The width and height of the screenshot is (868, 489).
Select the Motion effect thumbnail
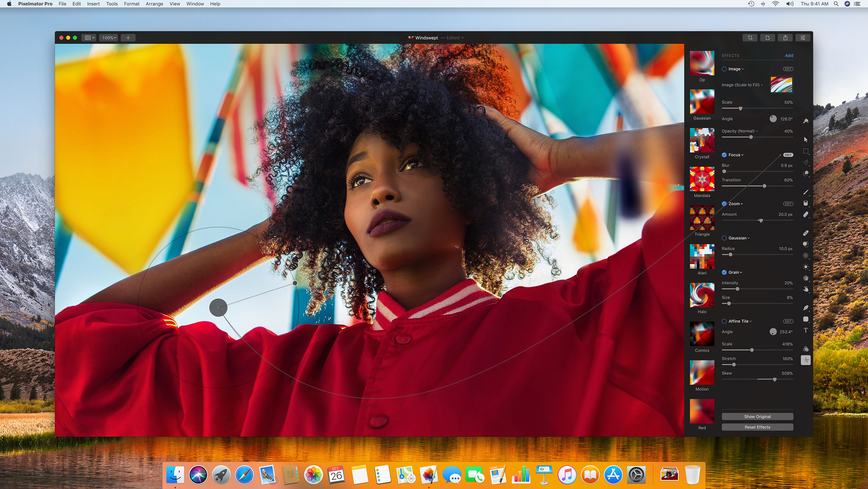point(702,373)
